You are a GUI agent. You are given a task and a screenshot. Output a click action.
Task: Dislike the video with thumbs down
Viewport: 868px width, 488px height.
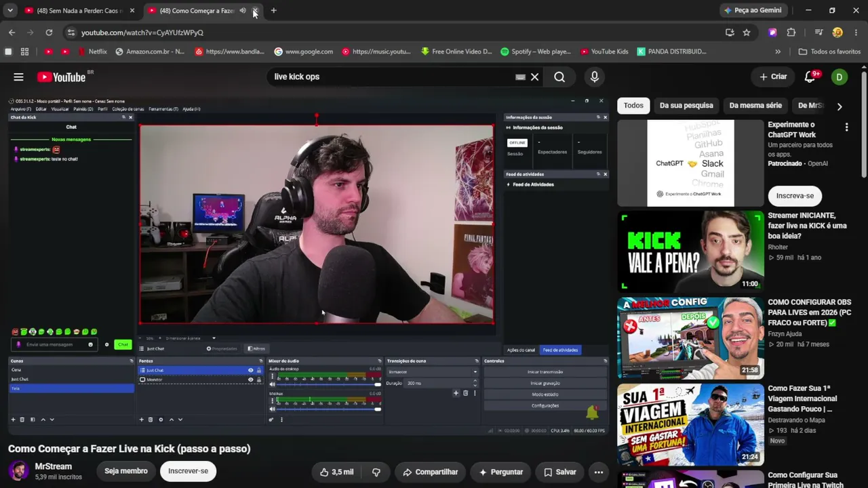click(x=376, y=472)
